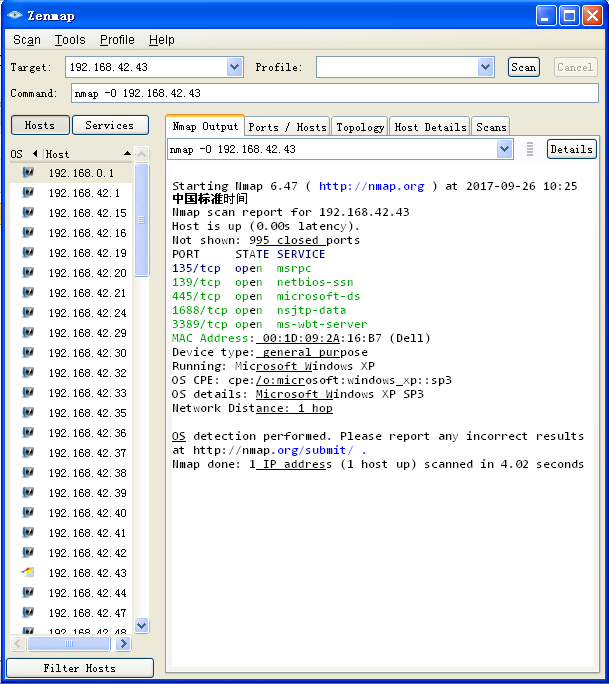This screenshot has width=609, height=684.
Task: Click the output highlight options icon beside Details
Action: tap(530, 149)
